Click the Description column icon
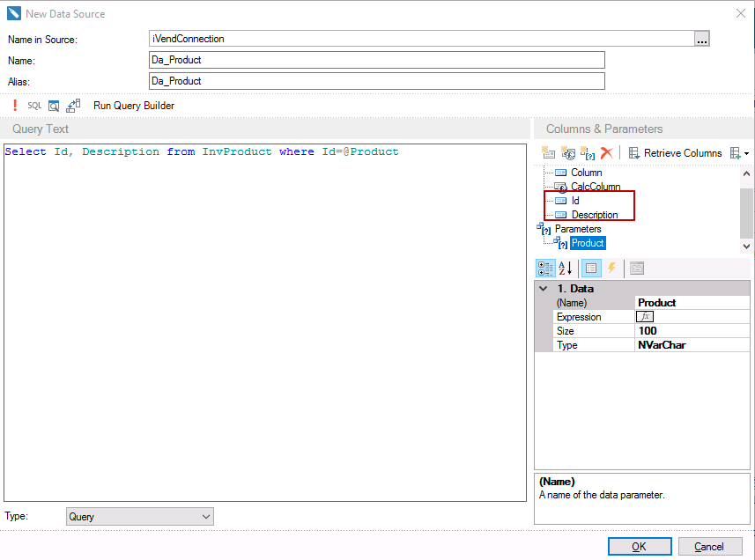 coord(560,215)
